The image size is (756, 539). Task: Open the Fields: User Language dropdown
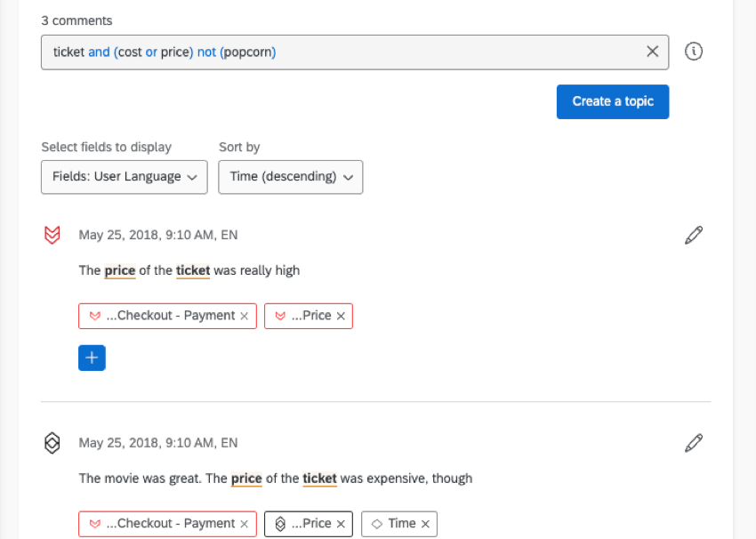pyautogui.click(x=124, y=177)
